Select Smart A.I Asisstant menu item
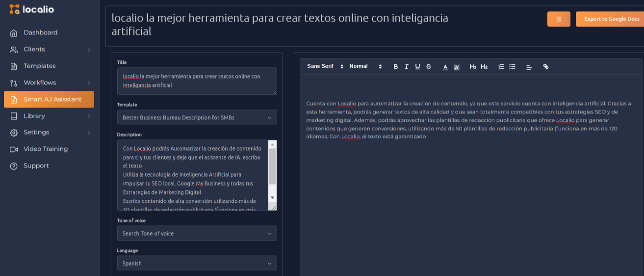The width and height of the screenshot is (644, 276). pyautogui.click(x=49, y=99)
